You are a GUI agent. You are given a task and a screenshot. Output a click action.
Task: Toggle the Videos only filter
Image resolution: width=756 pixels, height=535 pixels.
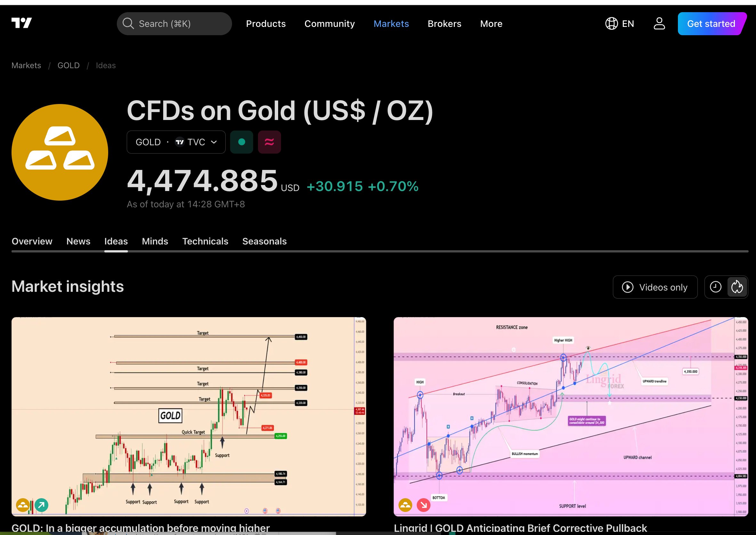click(655, 287)
